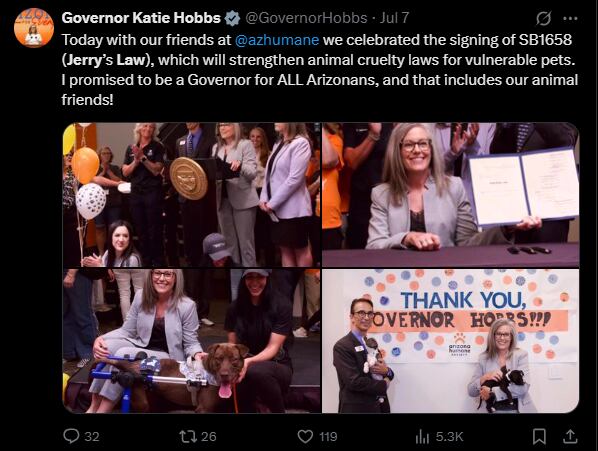Viewport: 598px width, 451px height.
Task: Open Governor Katie Hobbs profile avatar
Action: 34,27
